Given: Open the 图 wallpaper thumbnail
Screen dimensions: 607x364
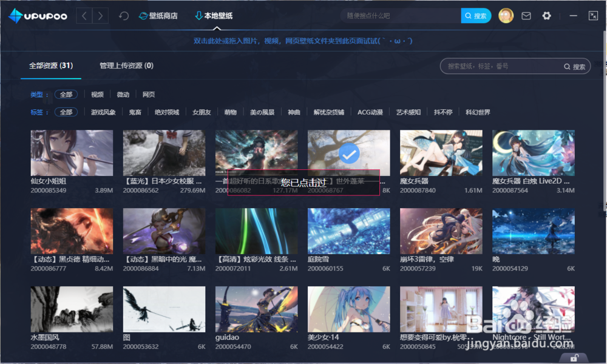Looking at the screenshot, I should click(x=164, y=309).
